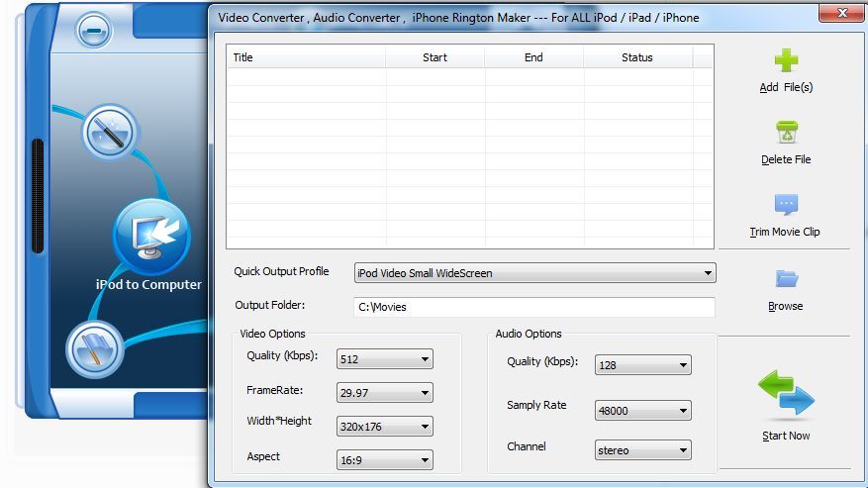Click the Trim Movie Clip speech-bubble icon
The width and height of the screenshot is (868, 488).
[x=786, y=204]
